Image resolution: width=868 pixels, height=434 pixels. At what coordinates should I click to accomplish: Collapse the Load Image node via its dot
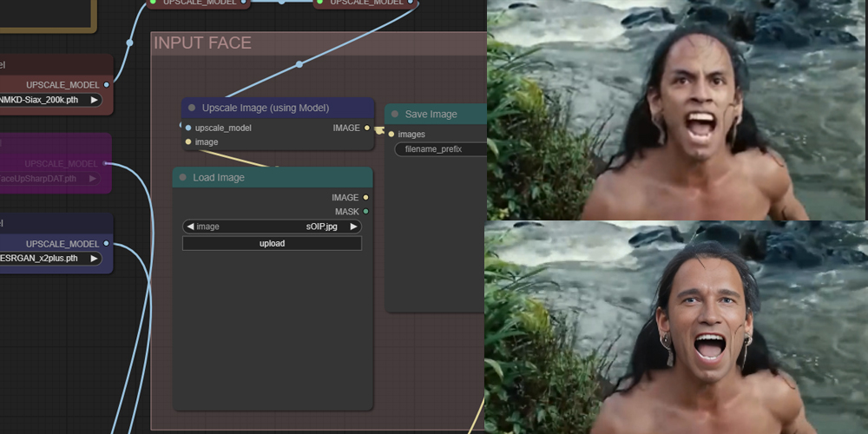[x=182, y=178]
